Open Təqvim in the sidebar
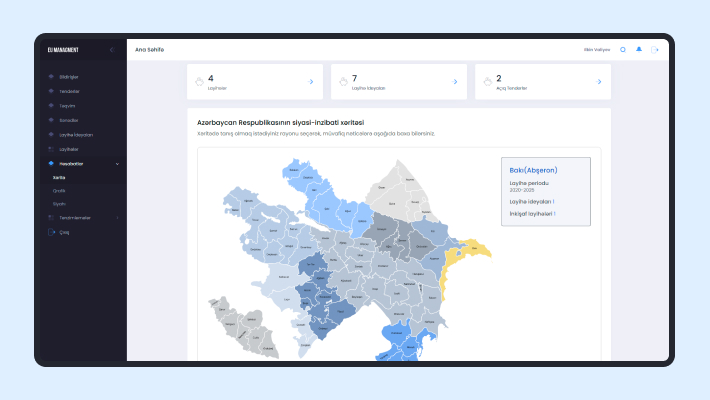Screen dimensions: 710x400 66,105
